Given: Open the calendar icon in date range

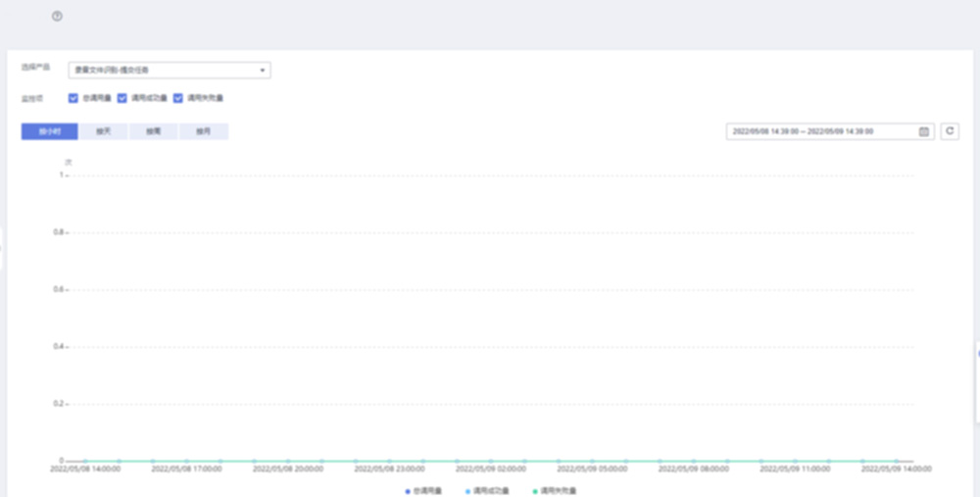Looking at the screenshot, I should (924, 132).
